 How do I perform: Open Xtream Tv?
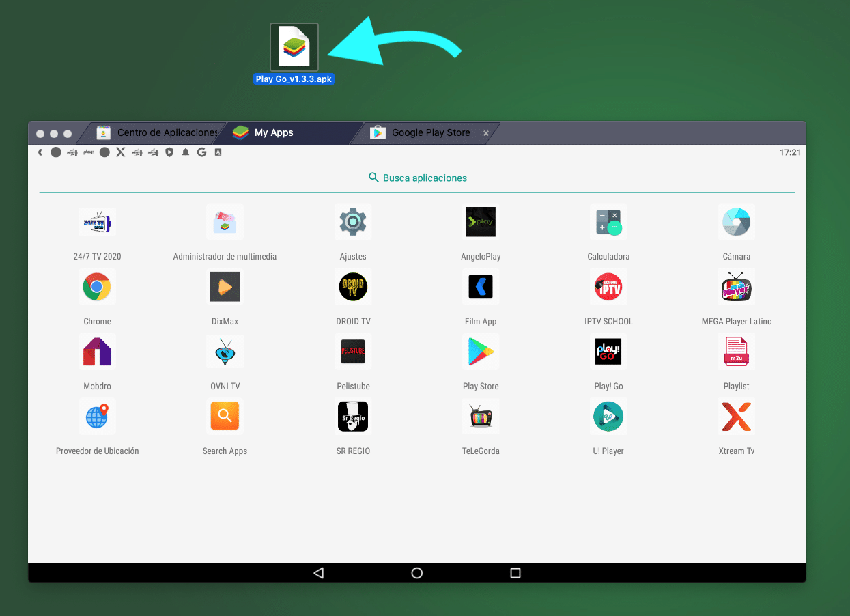[736, 417]
